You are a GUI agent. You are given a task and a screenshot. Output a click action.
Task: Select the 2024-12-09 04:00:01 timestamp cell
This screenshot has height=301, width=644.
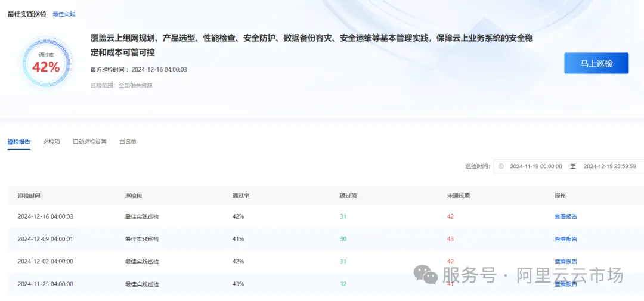pyautogui.click(x=45, y=239)
